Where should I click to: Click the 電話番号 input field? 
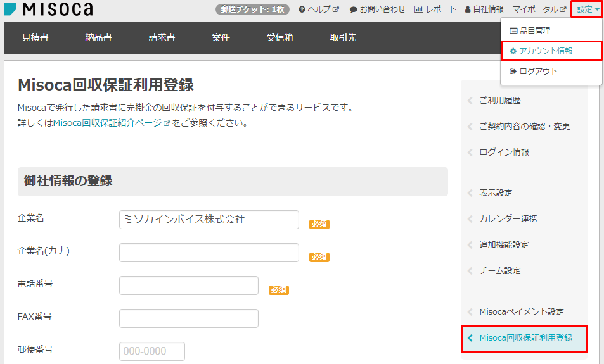coord(189,286)
